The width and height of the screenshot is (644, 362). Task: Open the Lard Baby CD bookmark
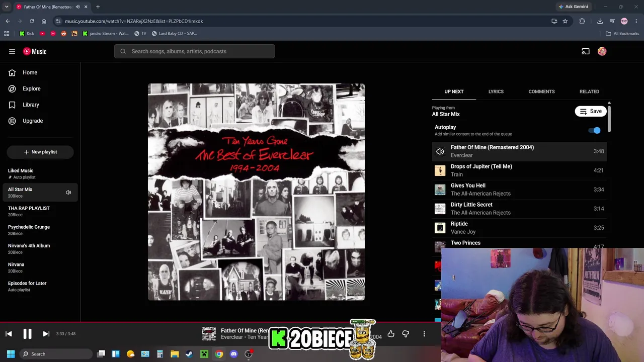click(174, 34)
